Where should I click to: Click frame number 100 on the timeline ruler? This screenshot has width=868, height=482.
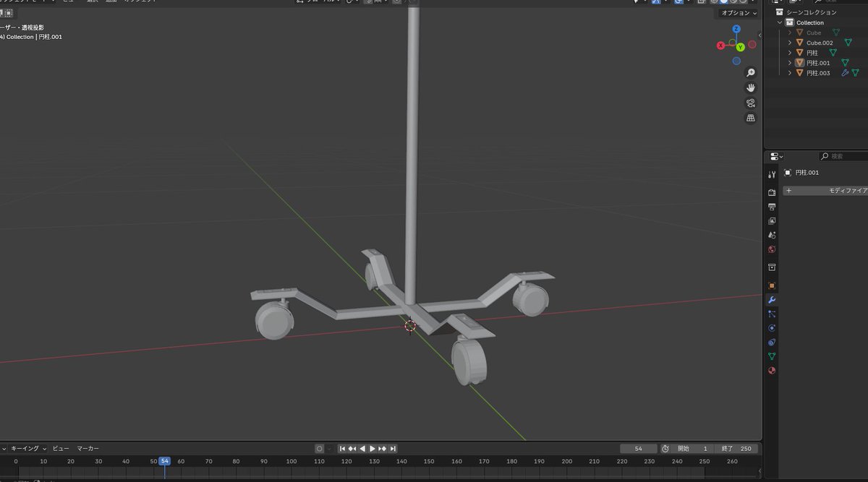[x=292, y=461]
